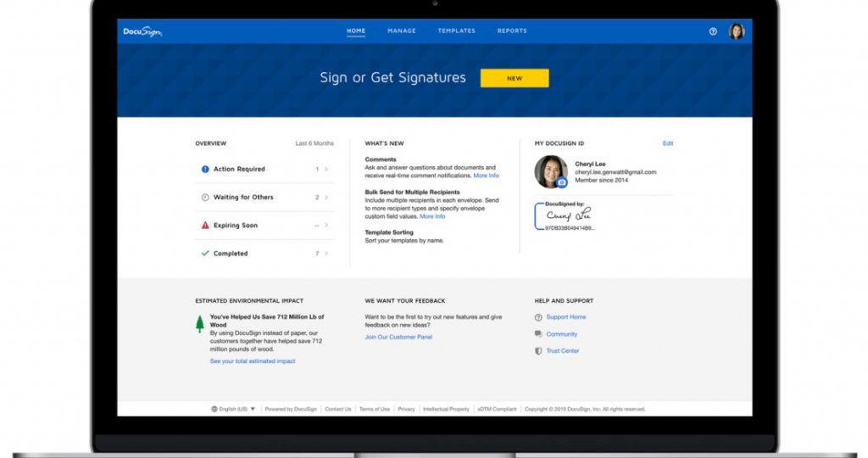The image size is (868, 458).
Task: Select the Waiting for Others label
Action: (x=243, y=197)
